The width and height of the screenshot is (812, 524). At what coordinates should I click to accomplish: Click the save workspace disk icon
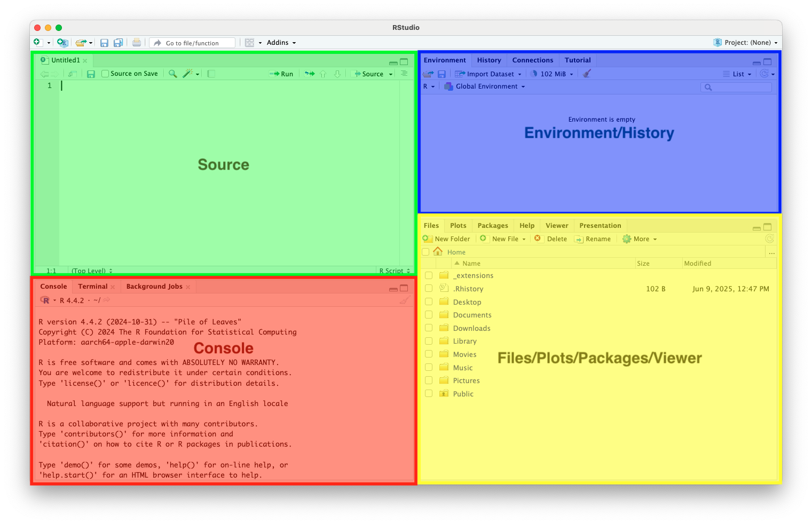point(442,74)
